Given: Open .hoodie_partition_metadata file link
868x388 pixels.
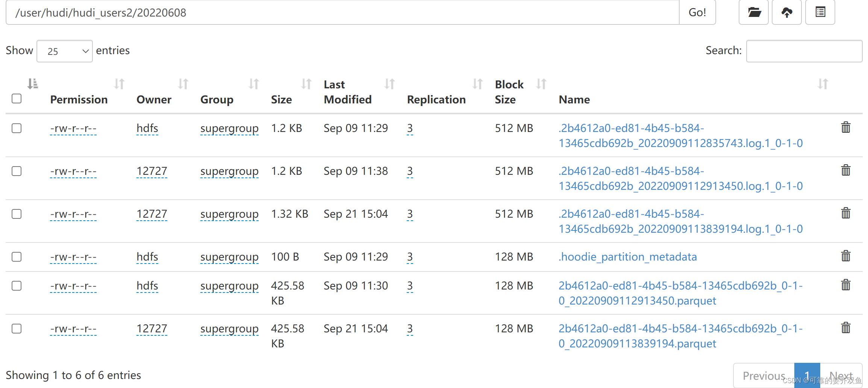Looking at the screenshot, I should tap(627, 257).
